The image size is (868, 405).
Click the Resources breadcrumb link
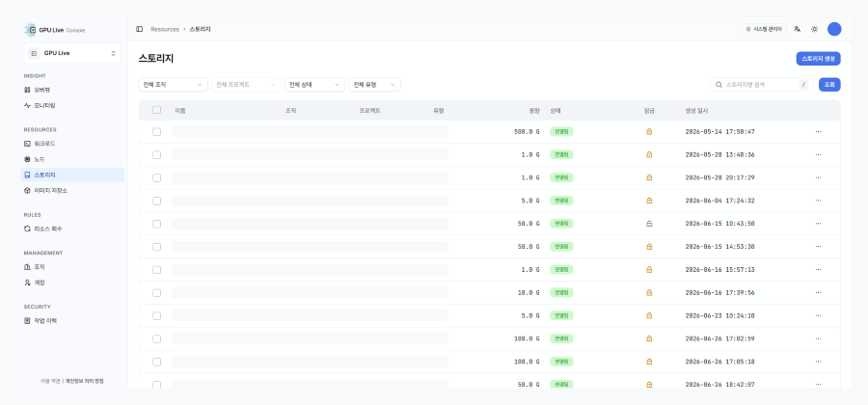pos(165,29)
